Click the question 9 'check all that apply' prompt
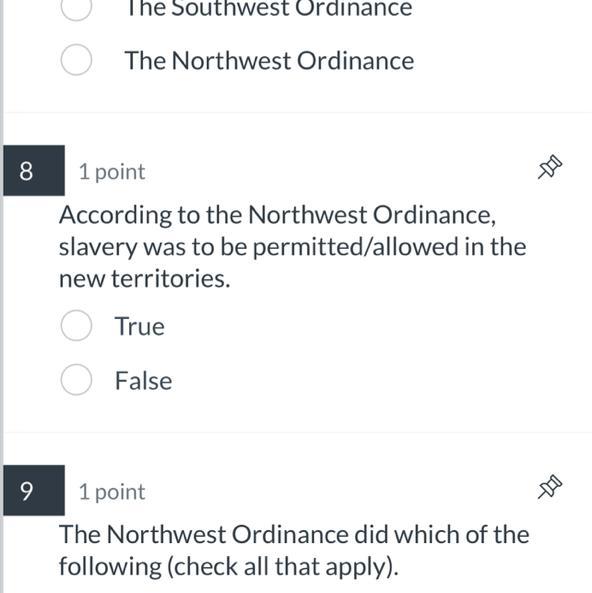 [x=294, y=551]
